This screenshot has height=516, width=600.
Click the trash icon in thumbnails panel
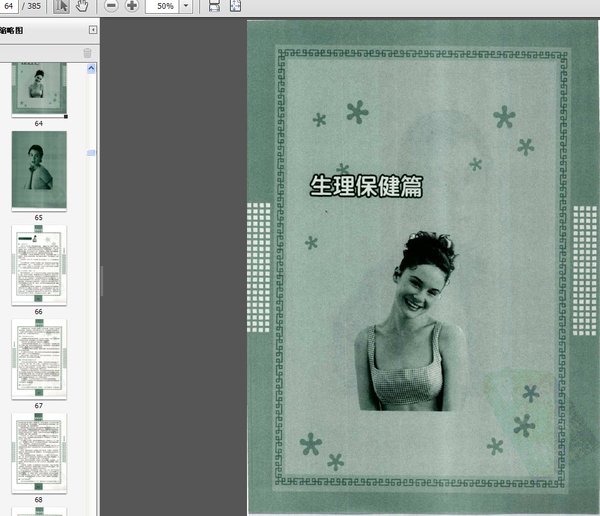coord(88,53)
